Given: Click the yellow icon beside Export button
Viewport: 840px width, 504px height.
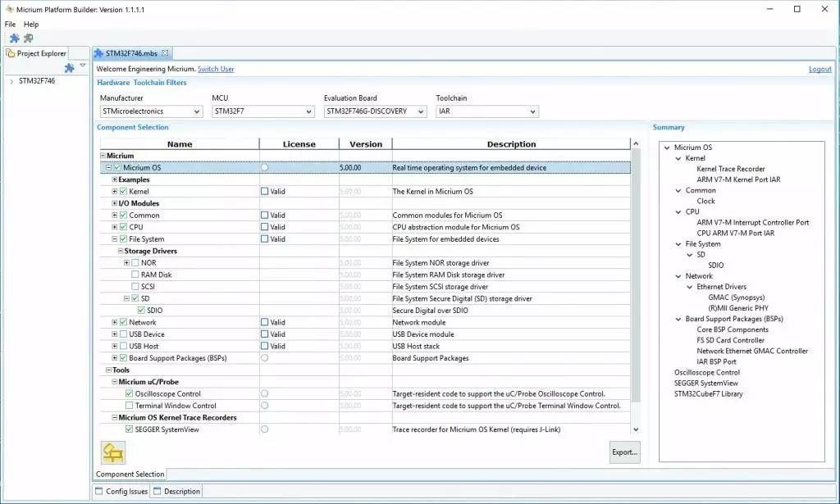Looking at the screenshot, I should click(112, 452).
